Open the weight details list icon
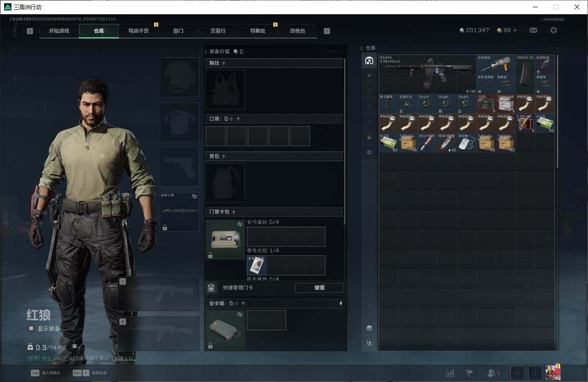588x382 pixels. coord(74,346)
